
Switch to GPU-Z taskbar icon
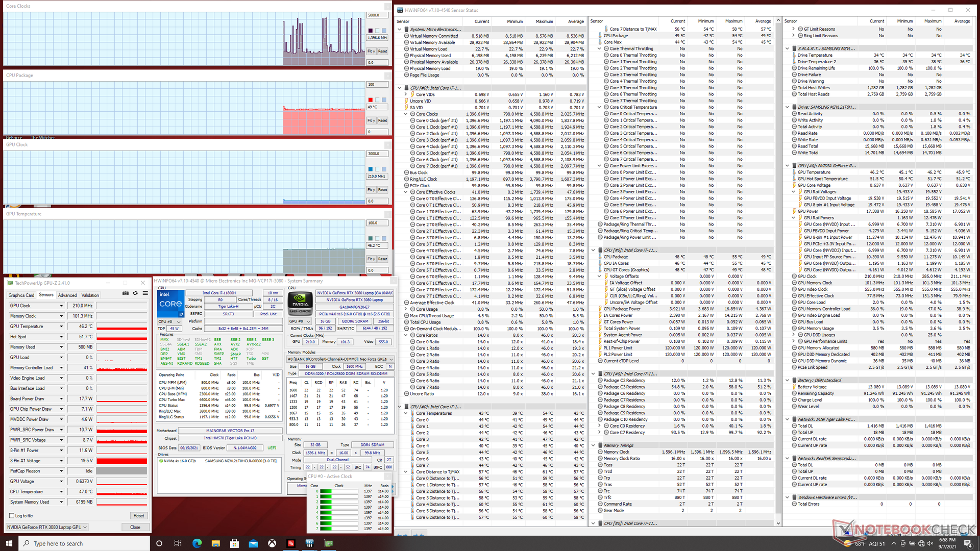point(328,543)
